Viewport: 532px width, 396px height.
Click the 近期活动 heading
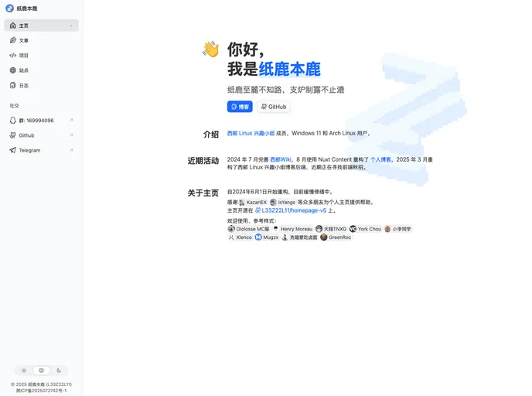(203, 161)
